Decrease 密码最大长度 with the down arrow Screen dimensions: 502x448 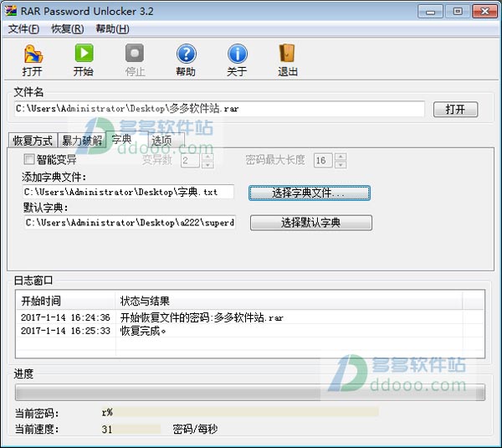341,164
